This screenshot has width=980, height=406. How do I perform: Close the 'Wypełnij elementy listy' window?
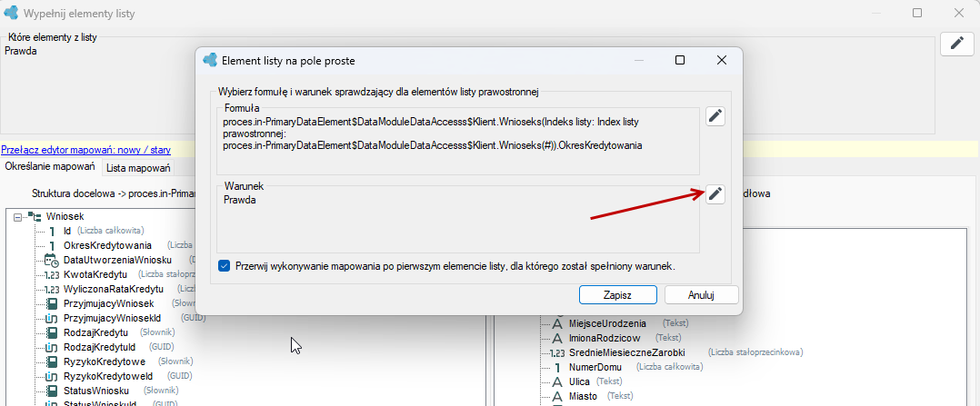[x=959, y=13]
